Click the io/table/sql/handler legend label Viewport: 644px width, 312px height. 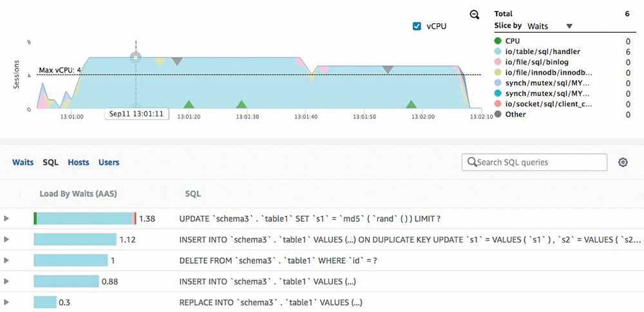542,51
